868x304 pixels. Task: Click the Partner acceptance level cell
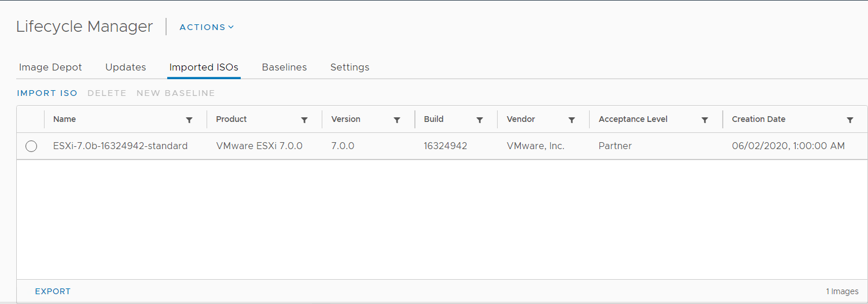(615, 146)
